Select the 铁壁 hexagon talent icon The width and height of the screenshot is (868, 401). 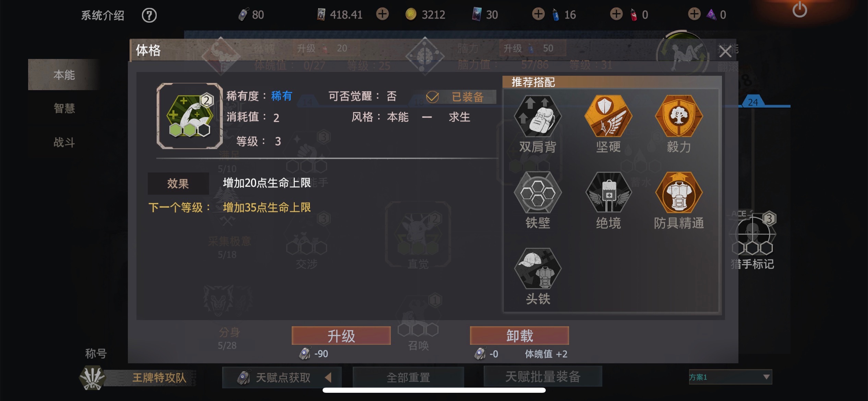tap(538, 193)
